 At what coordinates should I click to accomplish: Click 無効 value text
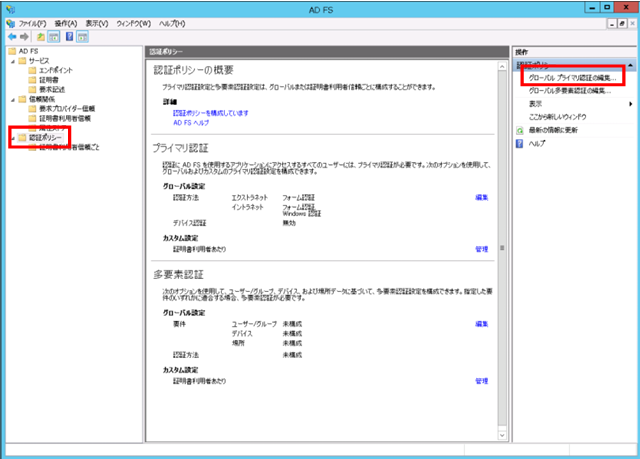(289, 223)
